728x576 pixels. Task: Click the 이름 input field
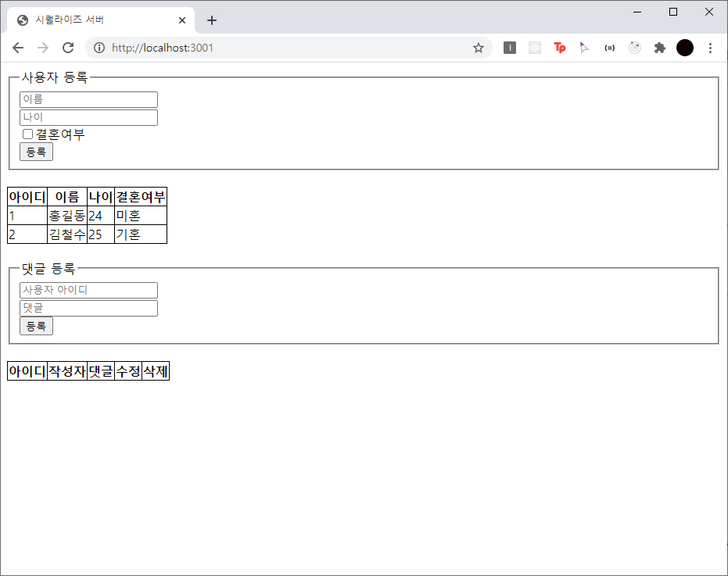click(88, 99)
